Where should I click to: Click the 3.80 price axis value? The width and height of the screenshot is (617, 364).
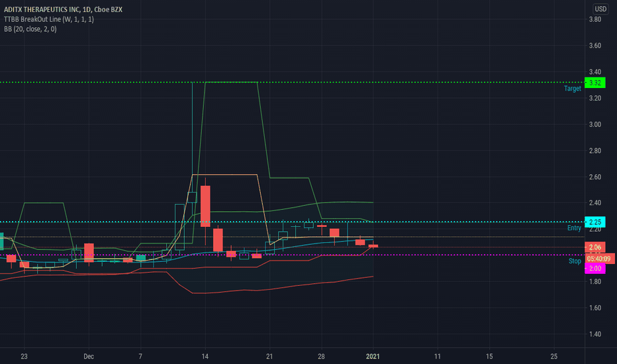[x=595, y=19]
